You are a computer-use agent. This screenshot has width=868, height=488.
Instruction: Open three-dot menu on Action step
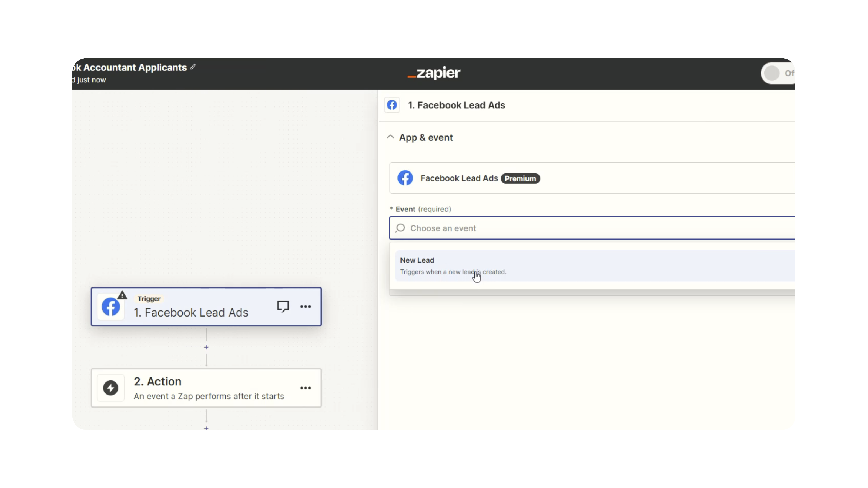[305, 388]
